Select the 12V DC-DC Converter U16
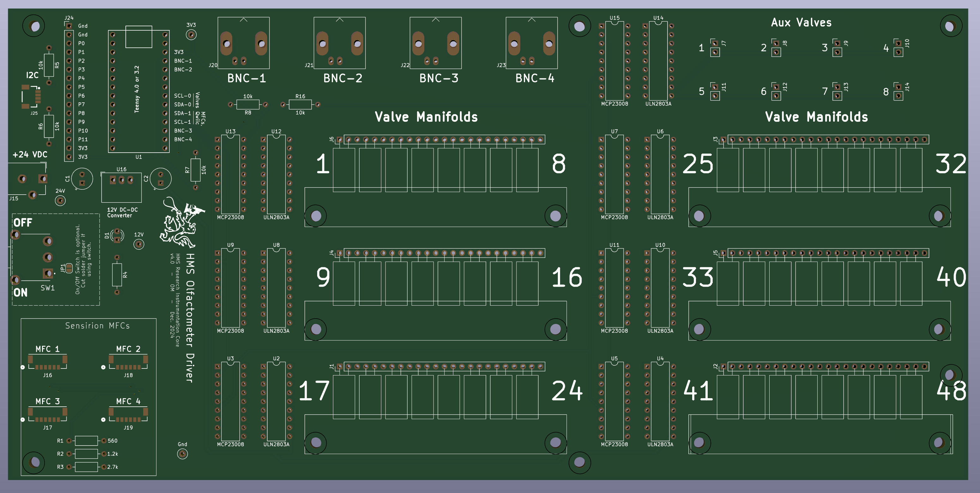Viewport: 980px width, 493px height. (x=121, y=187)
